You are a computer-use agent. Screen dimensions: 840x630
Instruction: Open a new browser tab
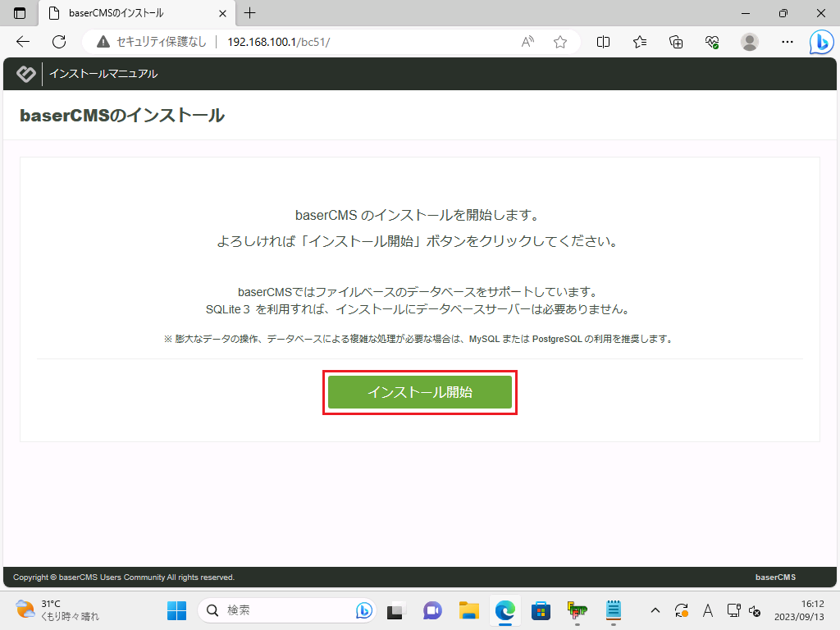point(250,13)
